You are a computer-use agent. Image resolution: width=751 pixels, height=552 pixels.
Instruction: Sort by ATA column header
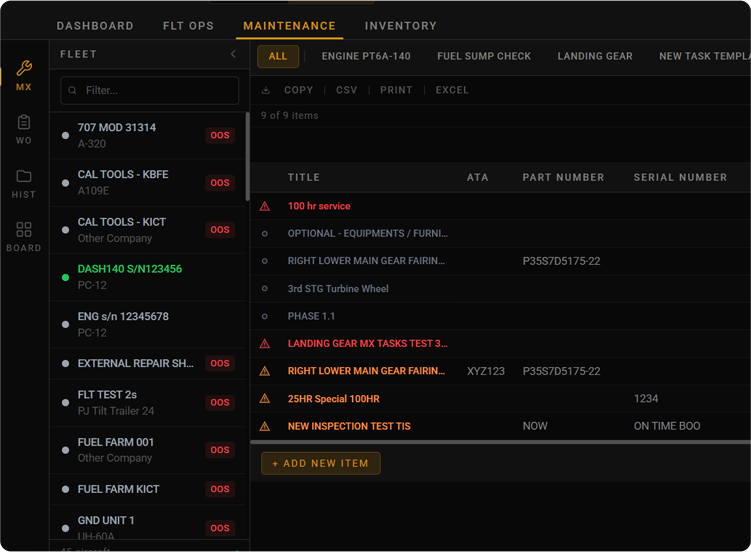(478, 178)
